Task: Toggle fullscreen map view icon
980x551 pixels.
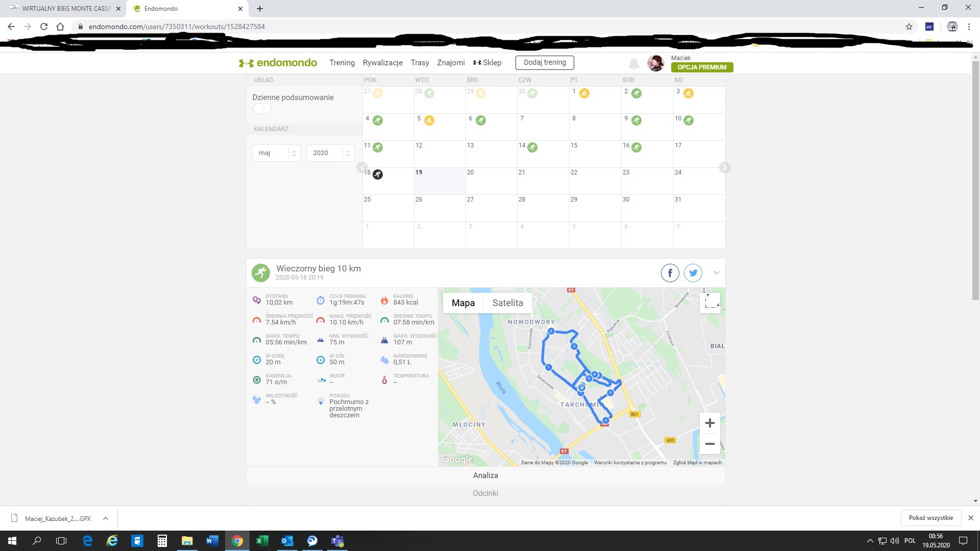Action: [712, 302]
